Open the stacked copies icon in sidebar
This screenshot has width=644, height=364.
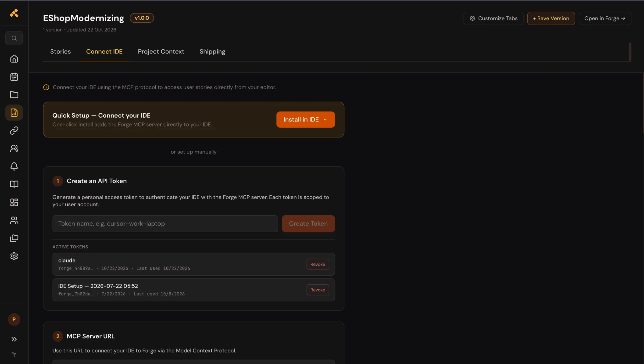(x=14, y=238)
